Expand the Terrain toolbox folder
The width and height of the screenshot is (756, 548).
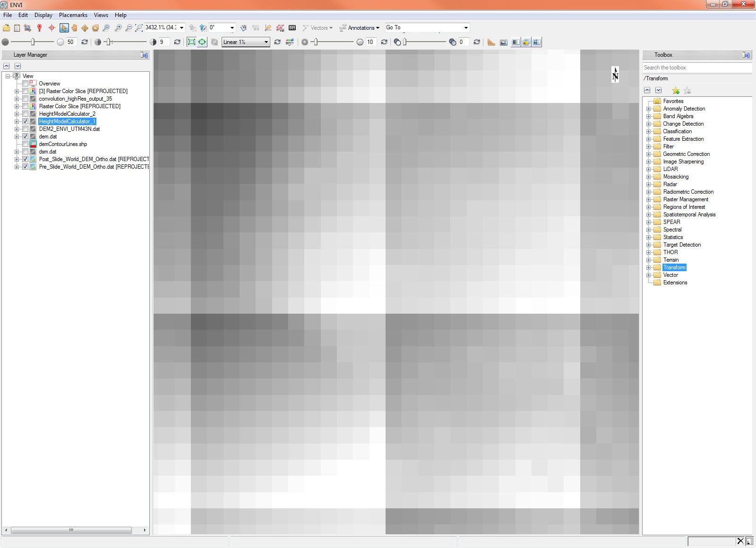pyautogui.click(x=649, y=260)
